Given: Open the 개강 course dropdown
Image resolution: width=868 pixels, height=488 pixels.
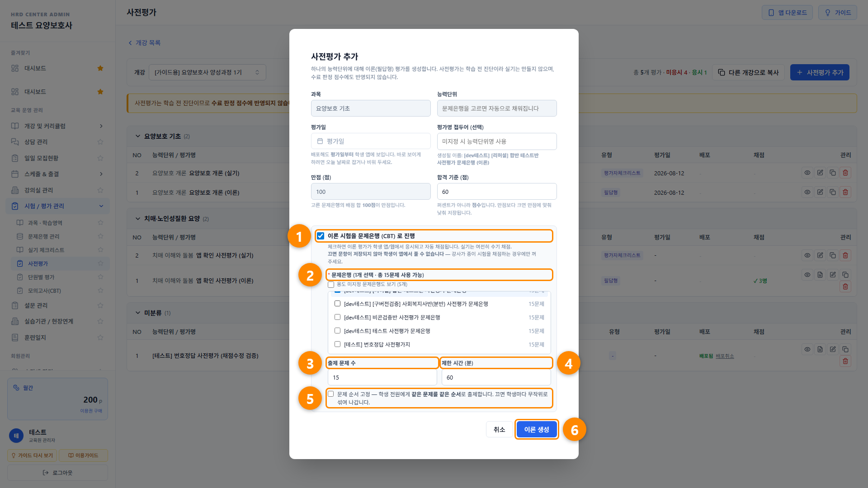Looking at the screenshot, I should point(208,72).
